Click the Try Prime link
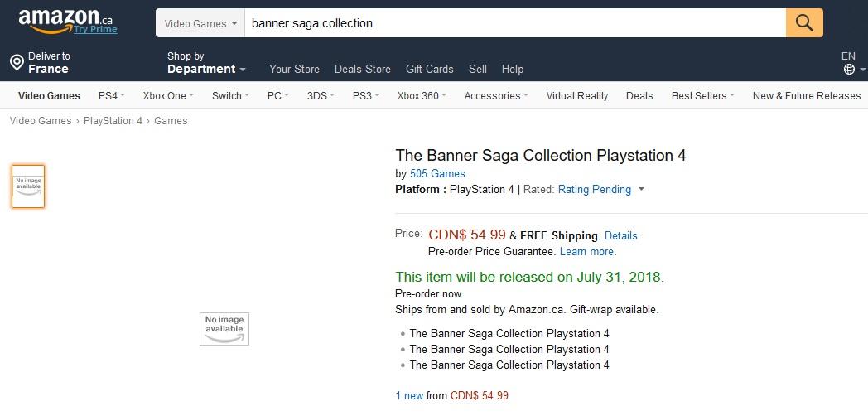Screen dimensions: 868x416 point(95,29)
